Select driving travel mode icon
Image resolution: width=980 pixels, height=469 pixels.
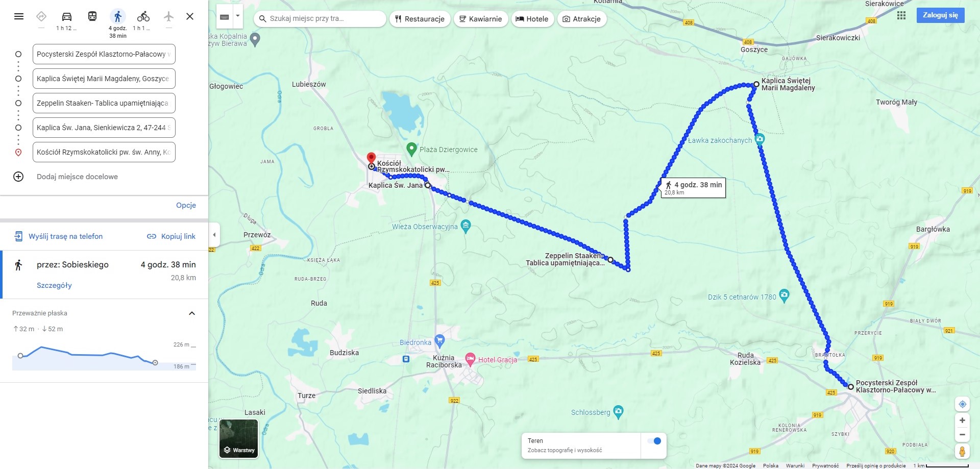[x=66, y=16]
